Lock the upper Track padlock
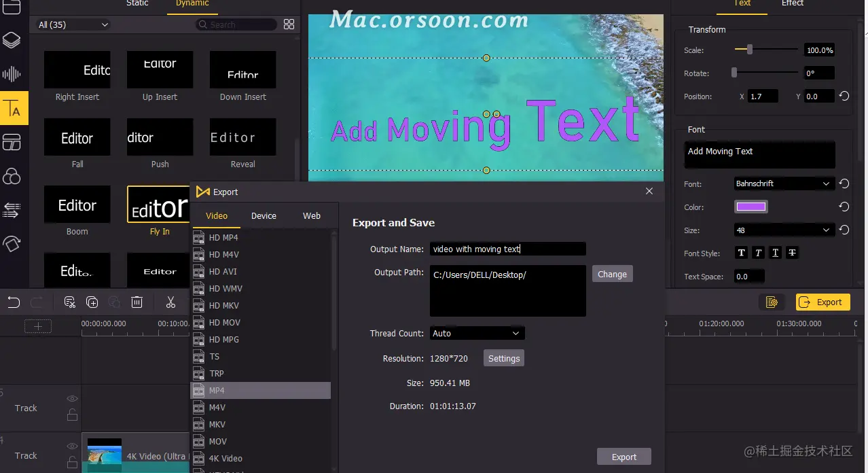The width and height of the screenshot is (868, 473). coord(72,415)
